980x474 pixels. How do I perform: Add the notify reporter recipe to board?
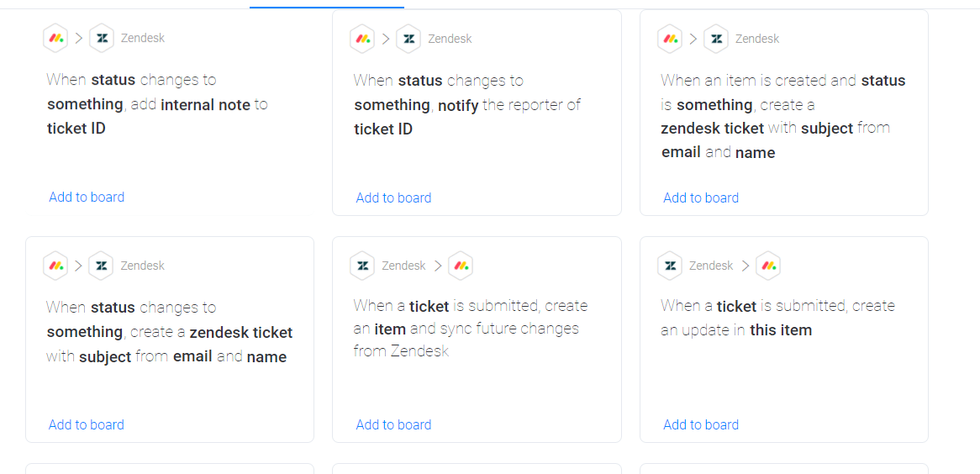point(393,197)
